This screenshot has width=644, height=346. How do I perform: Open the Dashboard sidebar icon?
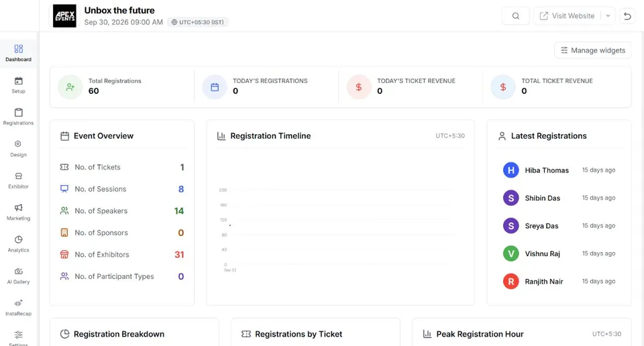19,49
